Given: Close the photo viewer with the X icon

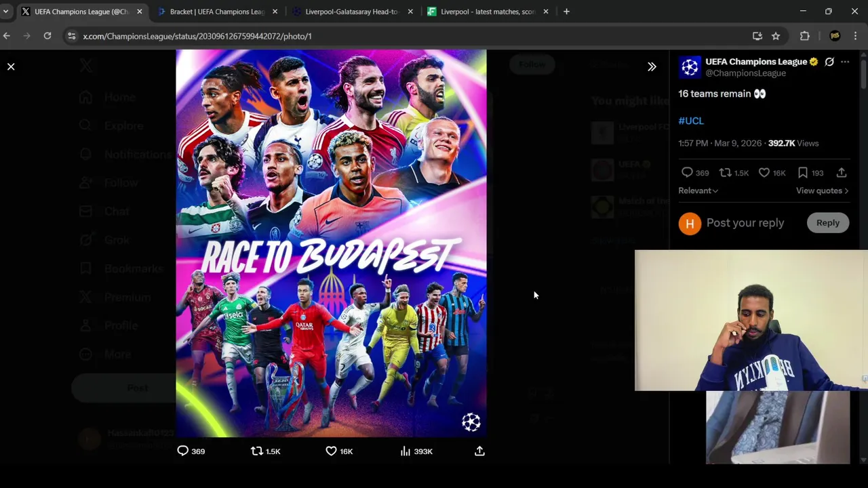Looking at the screenshot, I should (11, 66).
